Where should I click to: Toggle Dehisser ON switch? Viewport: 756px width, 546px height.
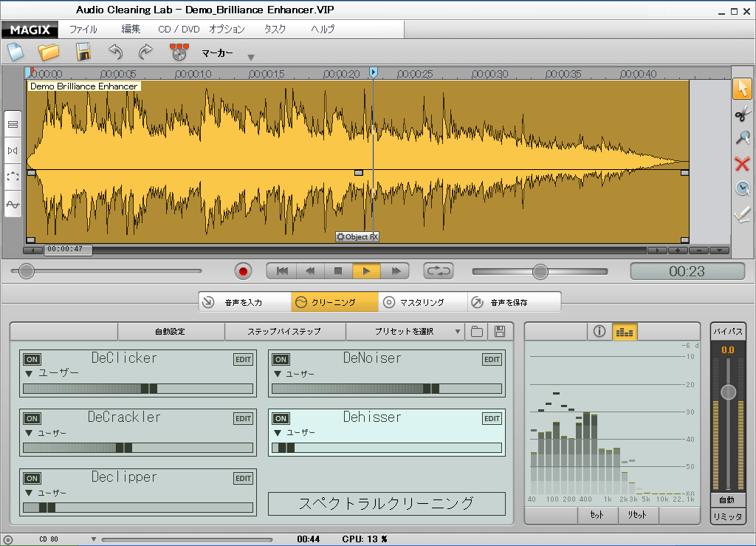281,419
